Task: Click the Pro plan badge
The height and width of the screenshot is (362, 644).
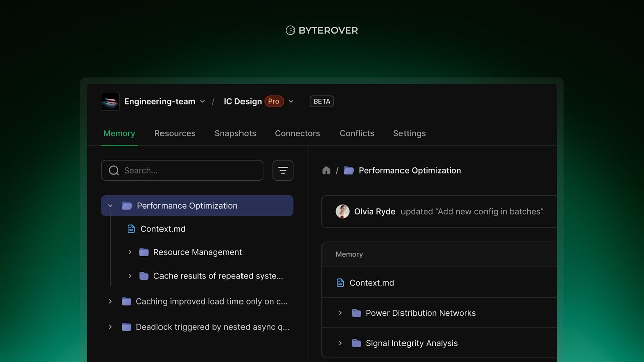Action: (274, 101)
